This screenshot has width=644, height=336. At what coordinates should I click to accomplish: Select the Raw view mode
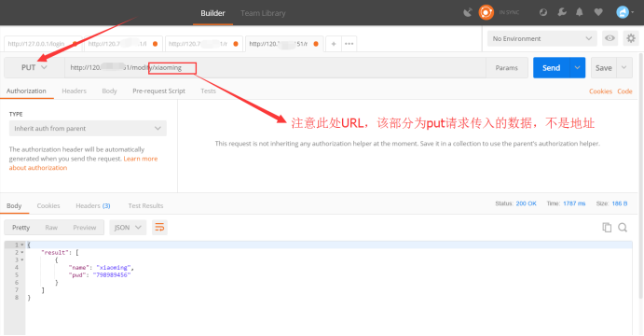(51, 228)
